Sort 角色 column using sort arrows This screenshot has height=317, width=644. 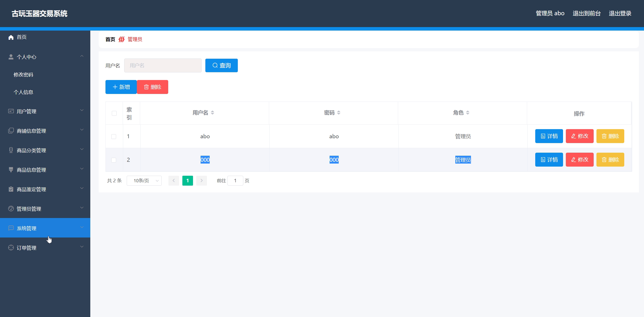[x=468, y=113]
